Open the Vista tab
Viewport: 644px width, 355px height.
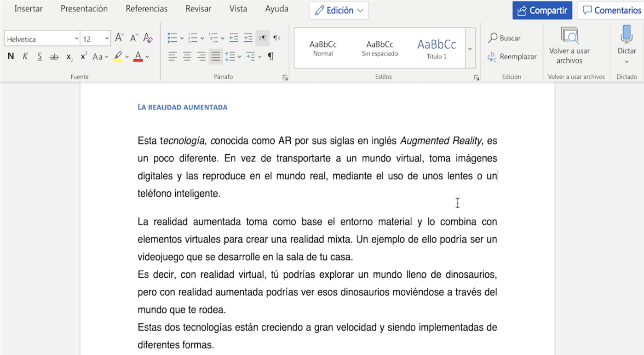pyautogui.click(x=238, y=9)
